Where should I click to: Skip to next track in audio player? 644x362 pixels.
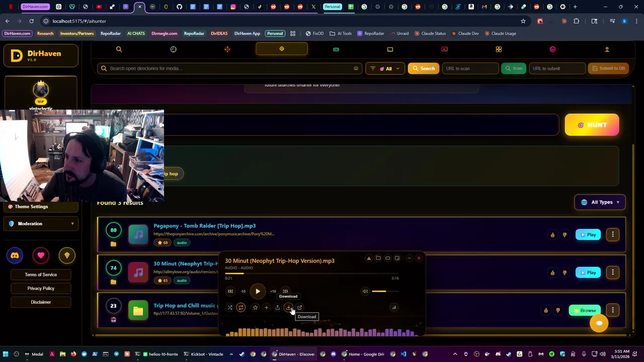pos(285,291)
